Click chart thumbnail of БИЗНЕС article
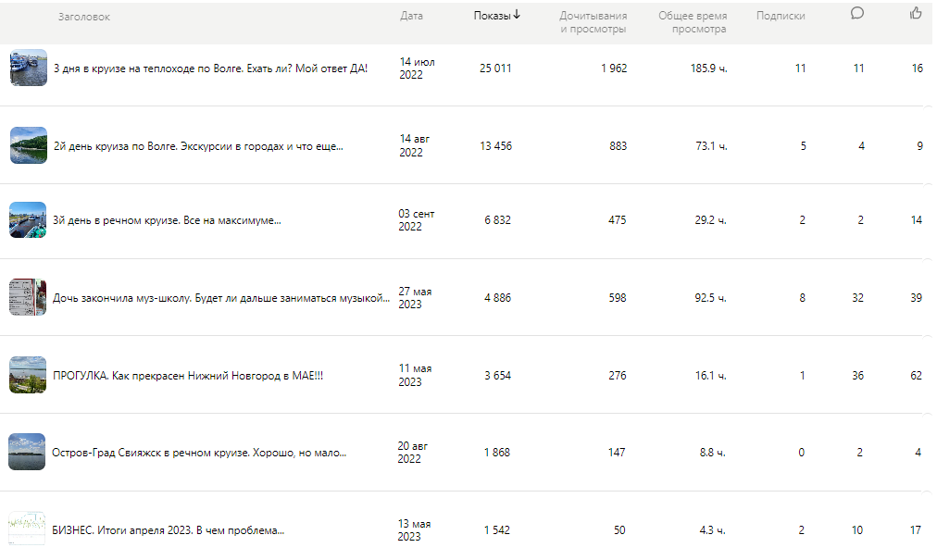The width and height of the screenshot is (937, 560). pyautogui.click(x=27, y=529)
